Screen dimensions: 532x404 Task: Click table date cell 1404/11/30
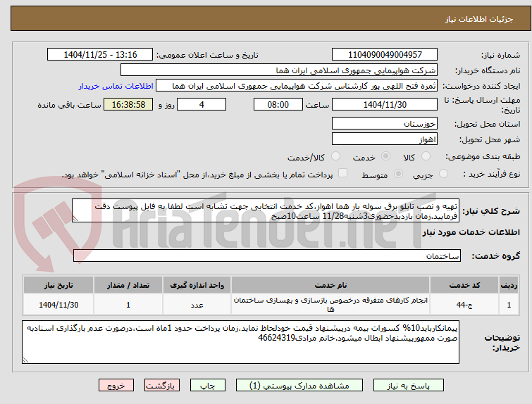(58, 305)
